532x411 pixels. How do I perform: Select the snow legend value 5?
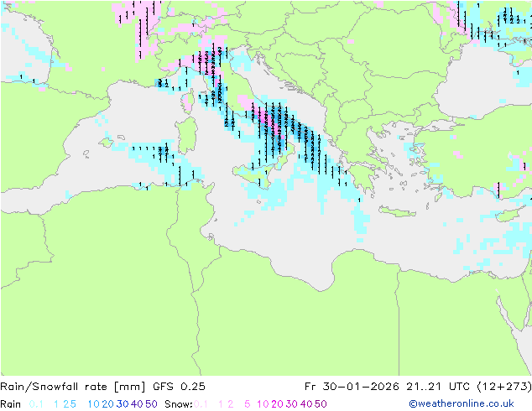point(248,404)
